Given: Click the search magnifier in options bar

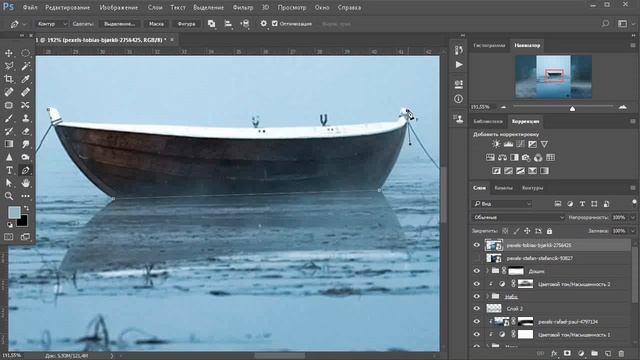Looking at the screenshot, I should (x=605, y=24).
